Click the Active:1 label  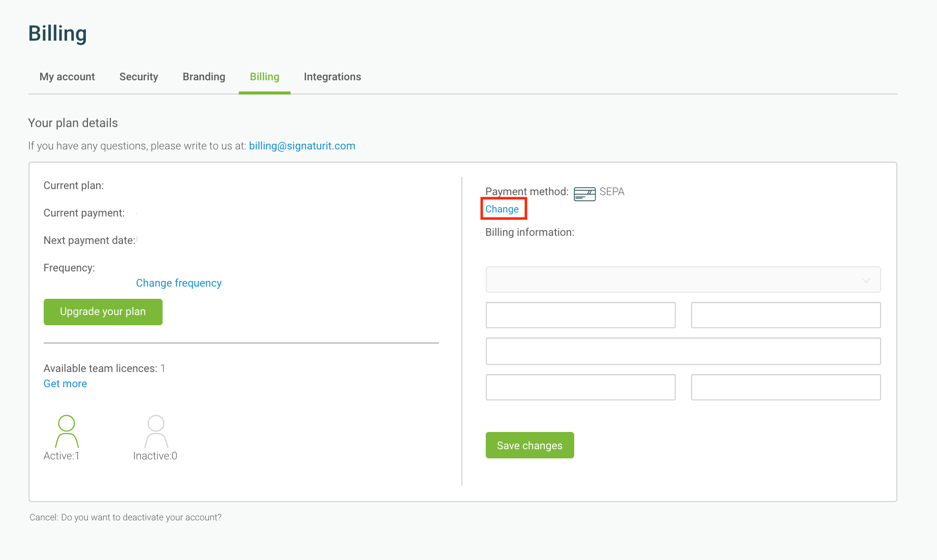pos(61,456)
